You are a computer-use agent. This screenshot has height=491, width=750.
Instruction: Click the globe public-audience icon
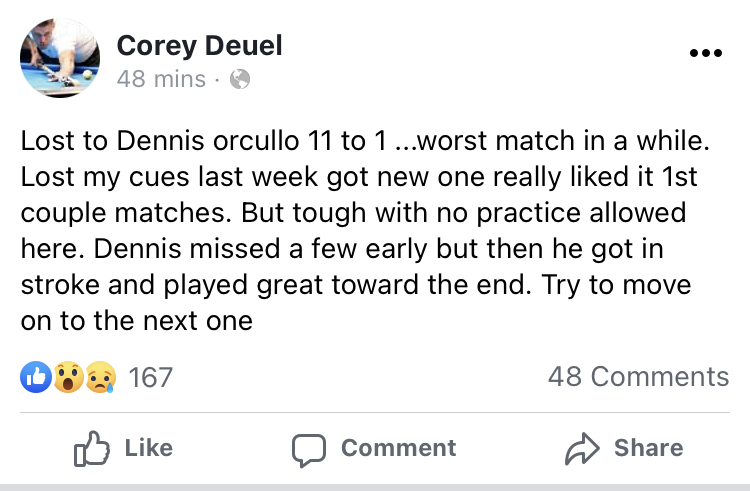(x=240, y=78)
